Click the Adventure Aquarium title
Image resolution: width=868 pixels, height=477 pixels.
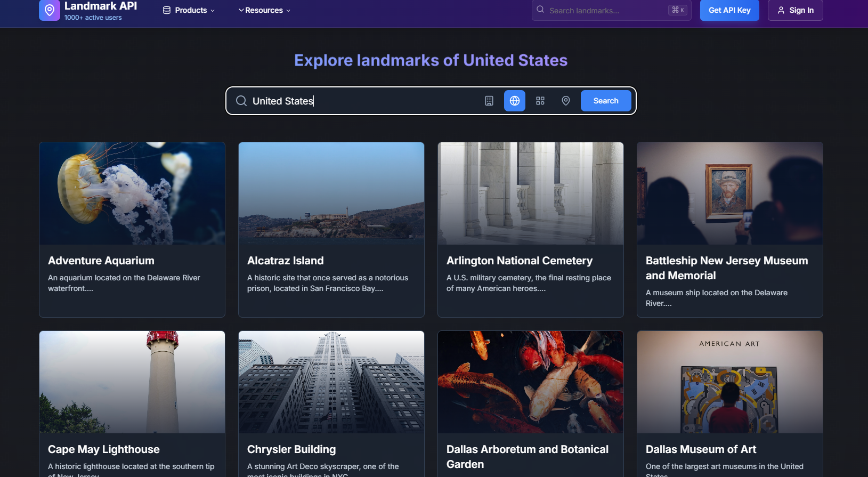click(101, 261)
